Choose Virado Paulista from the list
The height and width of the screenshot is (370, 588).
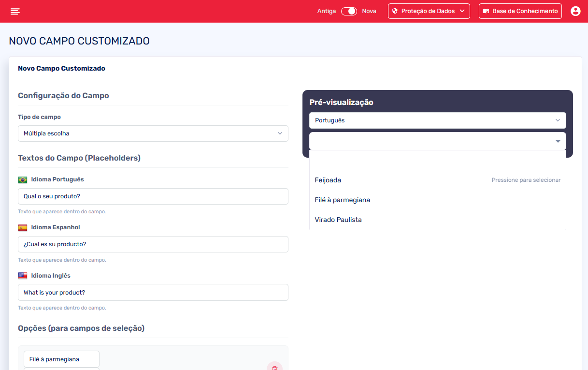338,220
